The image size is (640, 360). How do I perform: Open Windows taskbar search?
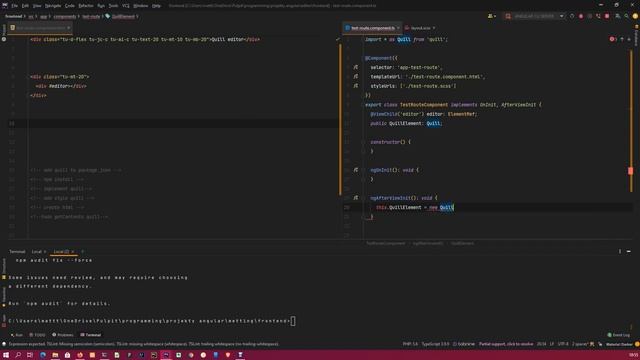[x=18, y=355]
